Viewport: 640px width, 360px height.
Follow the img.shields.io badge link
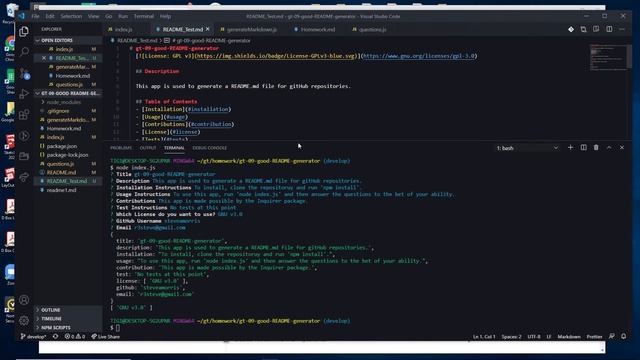click(x=276, y=56)
